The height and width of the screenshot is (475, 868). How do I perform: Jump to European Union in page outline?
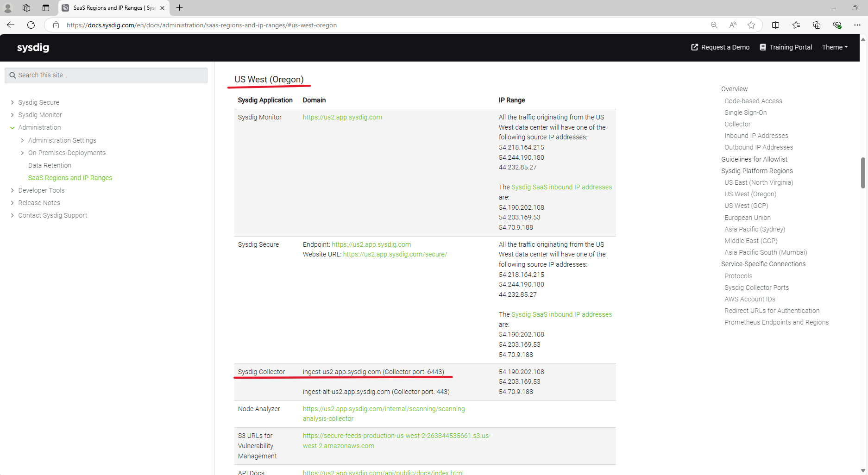coord(748,218)
